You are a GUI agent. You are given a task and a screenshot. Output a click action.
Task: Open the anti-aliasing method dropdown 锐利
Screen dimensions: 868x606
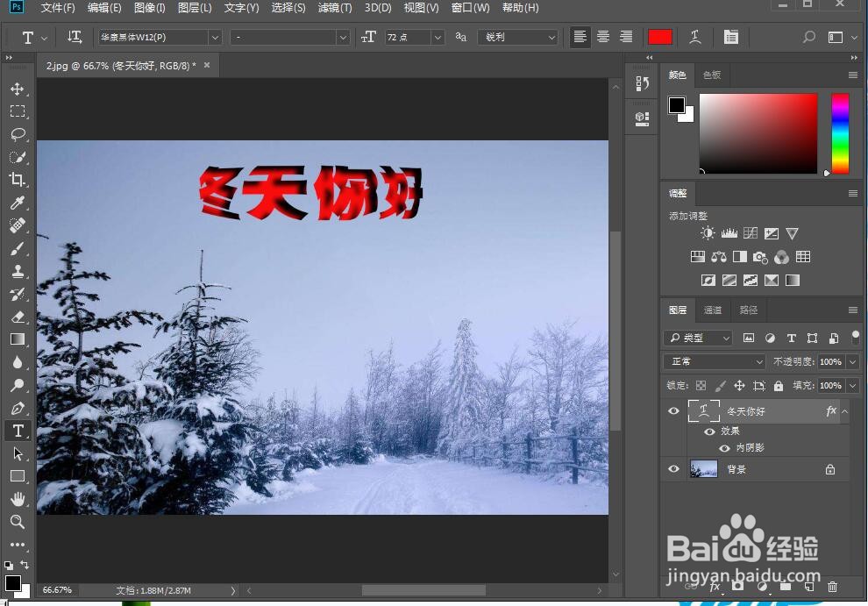517,37
